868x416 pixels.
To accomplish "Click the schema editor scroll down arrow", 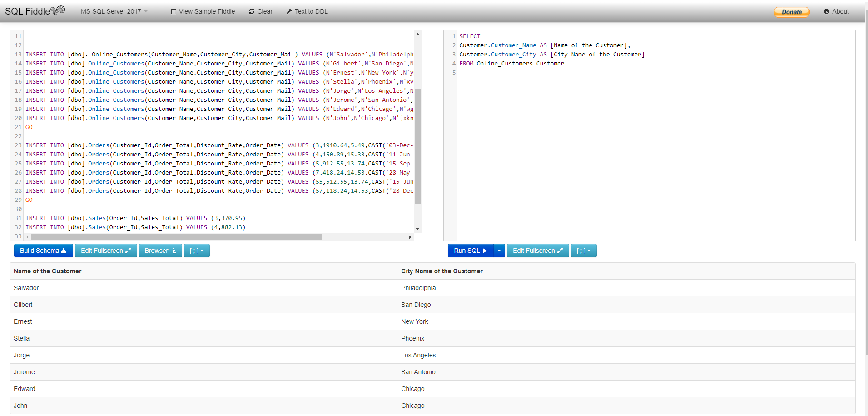I will pos(417,229).
